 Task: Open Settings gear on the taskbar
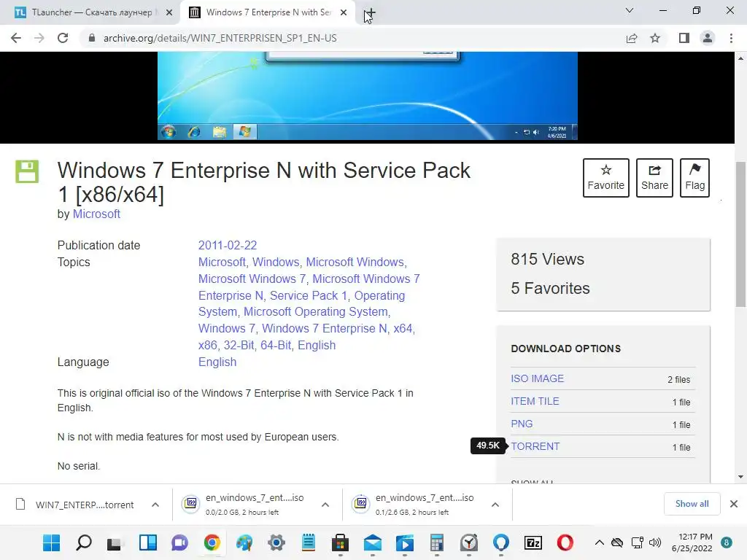coord(276,542)
